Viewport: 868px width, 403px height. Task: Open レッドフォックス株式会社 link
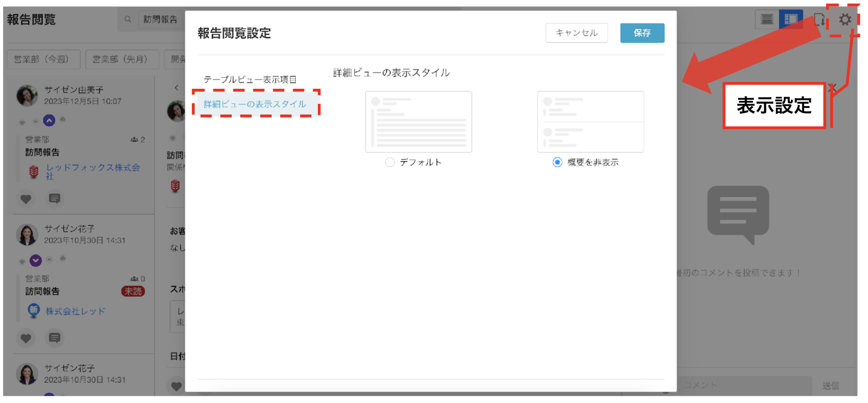[x=93, y=172]
